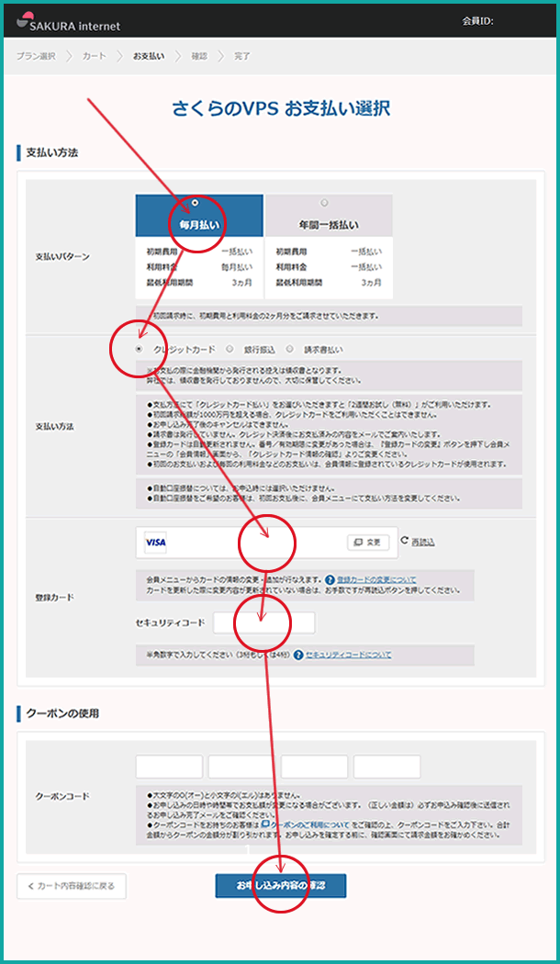
Task: Click the third coupon code field
Action: point(315,767)
